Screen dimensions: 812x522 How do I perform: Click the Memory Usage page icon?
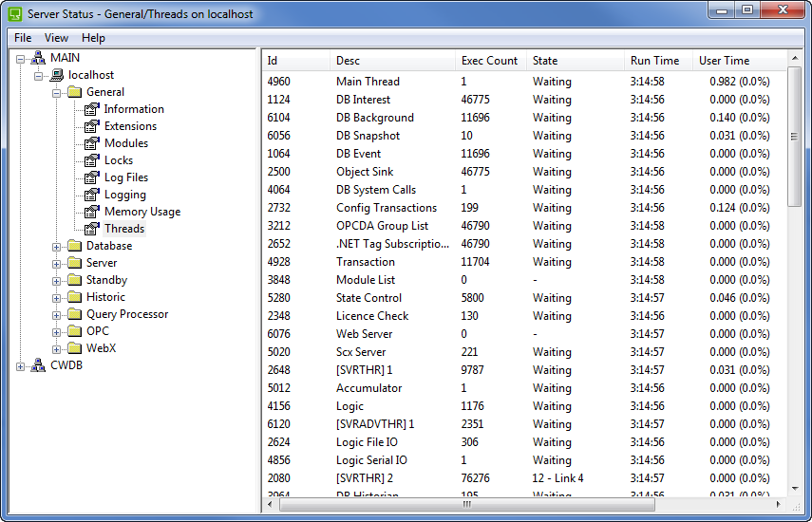coord(92,212)
